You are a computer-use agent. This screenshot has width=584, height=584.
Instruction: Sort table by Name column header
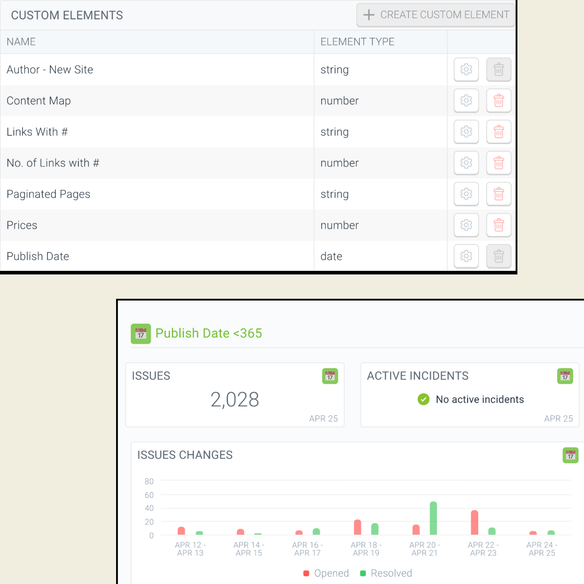point(21,42)
